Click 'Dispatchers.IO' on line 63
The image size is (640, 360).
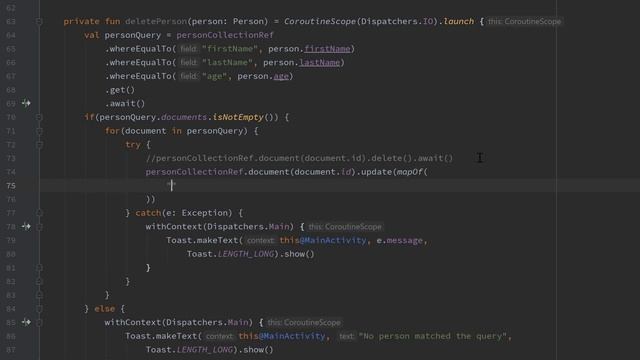(397, 21)
